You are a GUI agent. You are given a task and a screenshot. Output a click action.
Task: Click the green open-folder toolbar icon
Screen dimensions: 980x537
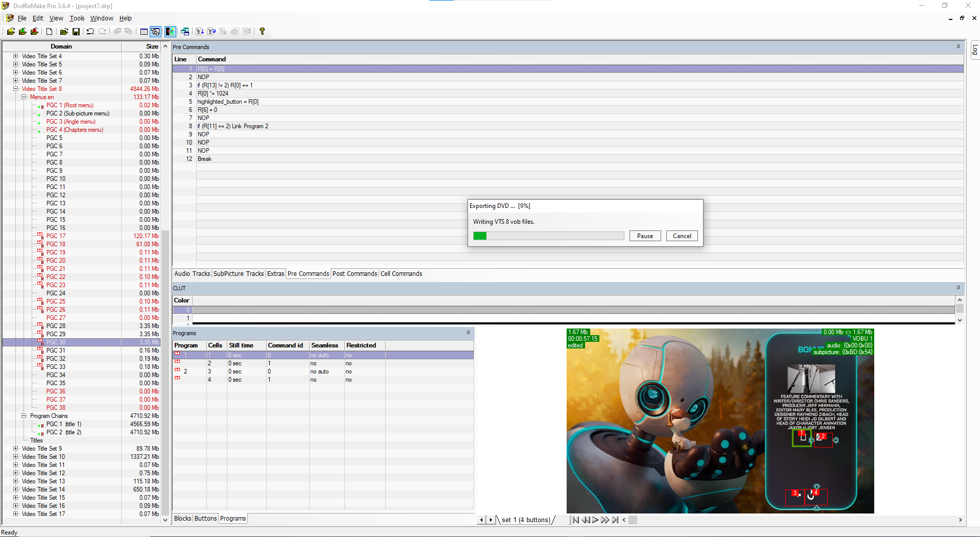[x=22, y=32]
